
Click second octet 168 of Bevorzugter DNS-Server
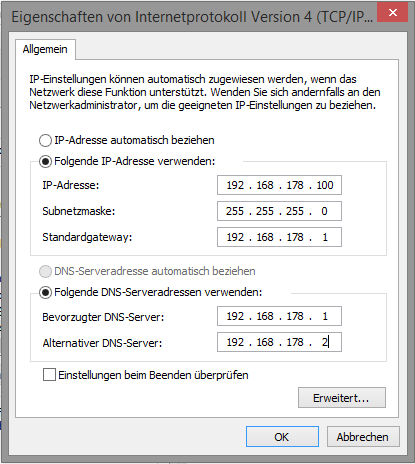tap(265, 316)
